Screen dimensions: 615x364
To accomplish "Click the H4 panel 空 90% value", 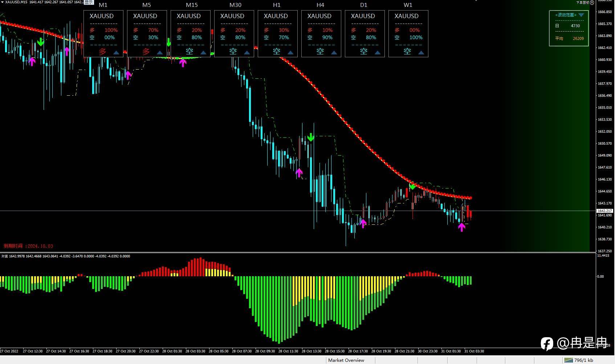I will coord(327,37).
